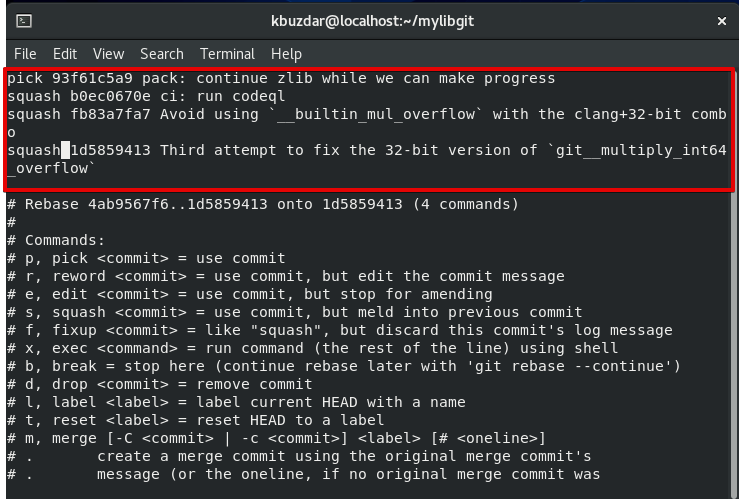
Task: Place cursor on the word 'pick'
Action: click(24, 78)
